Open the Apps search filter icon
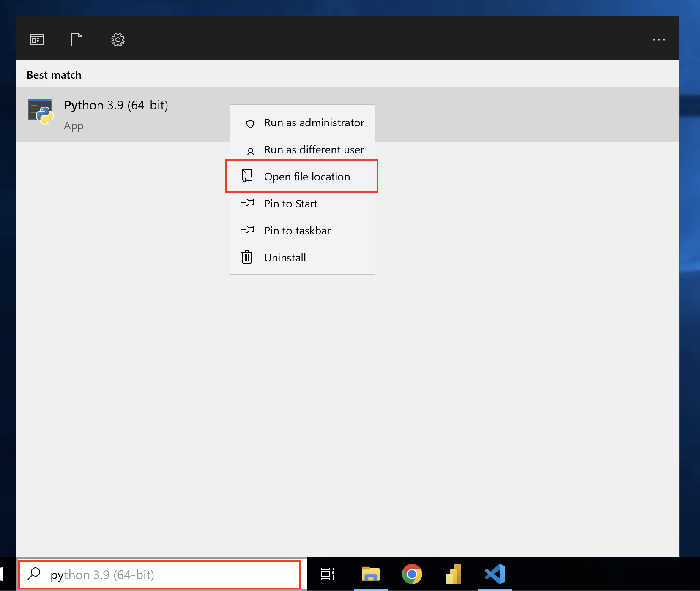The image size is (700, 591). 36,39
